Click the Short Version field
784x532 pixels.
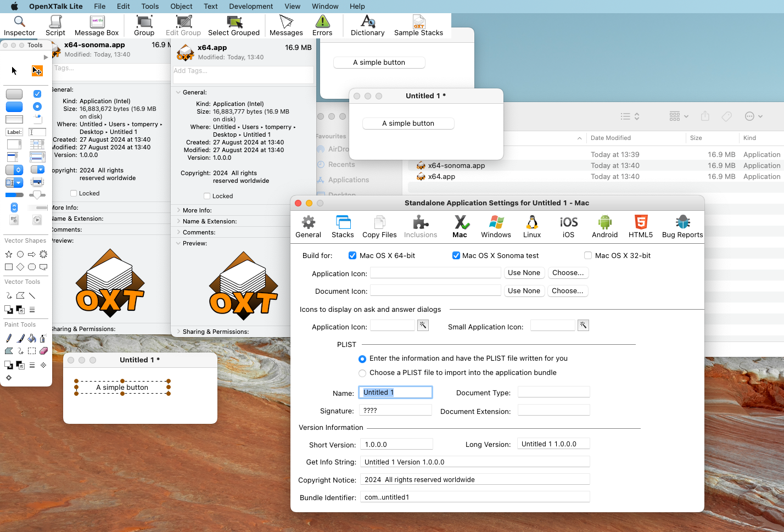pos(396,445)
